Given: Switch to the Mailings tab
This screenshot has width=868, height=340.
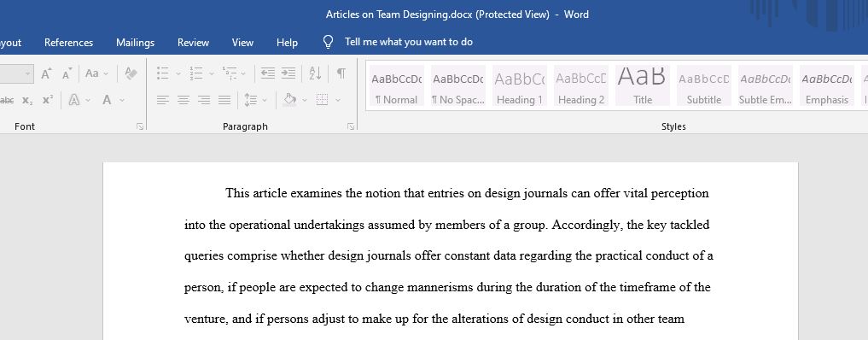Looking at the screenshot, I should pos(135,43).
